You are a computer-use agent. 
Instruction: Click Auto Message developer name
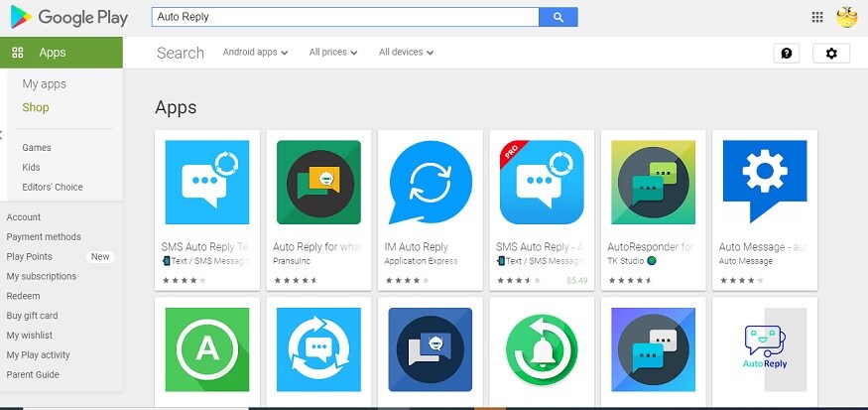[746, 261]
